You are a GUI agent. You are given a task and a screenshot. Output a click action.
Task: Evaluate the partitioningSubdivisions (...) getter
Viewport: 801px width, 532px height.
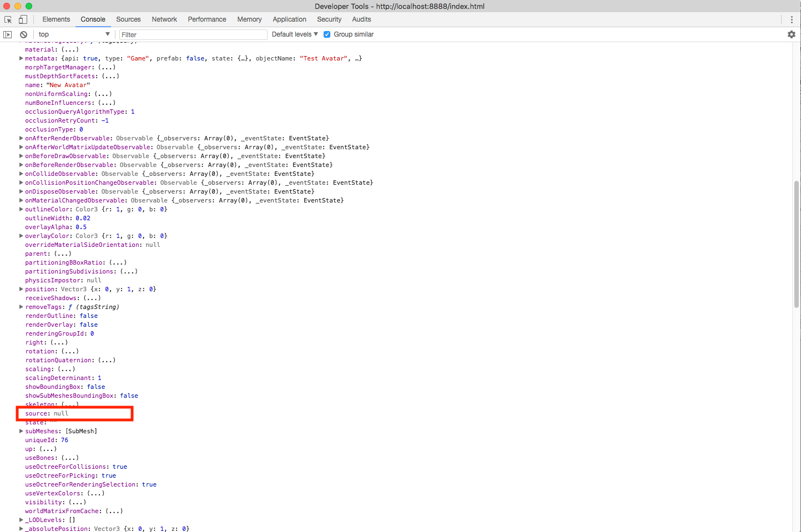coord(129,271)
